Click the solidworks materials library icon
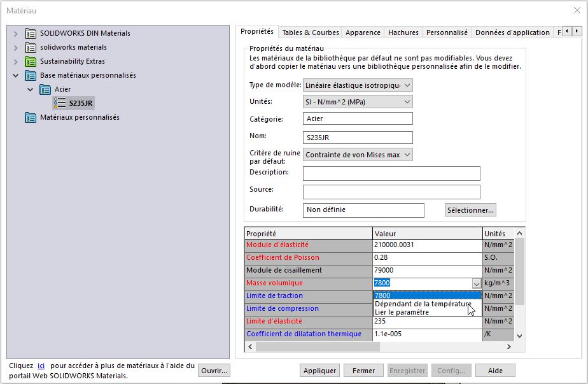The image size is (588, 384). click(31, 48)
